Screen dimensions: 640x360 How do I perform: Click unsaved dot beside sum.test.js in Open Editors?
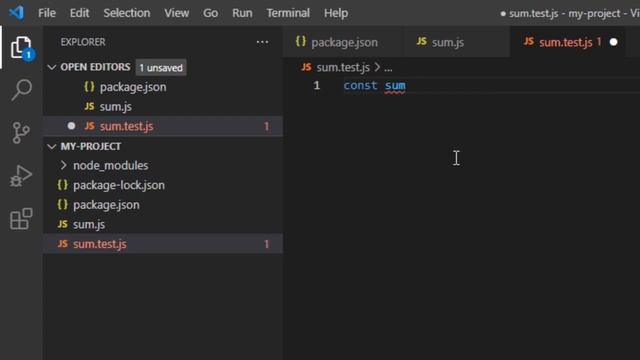71,126
